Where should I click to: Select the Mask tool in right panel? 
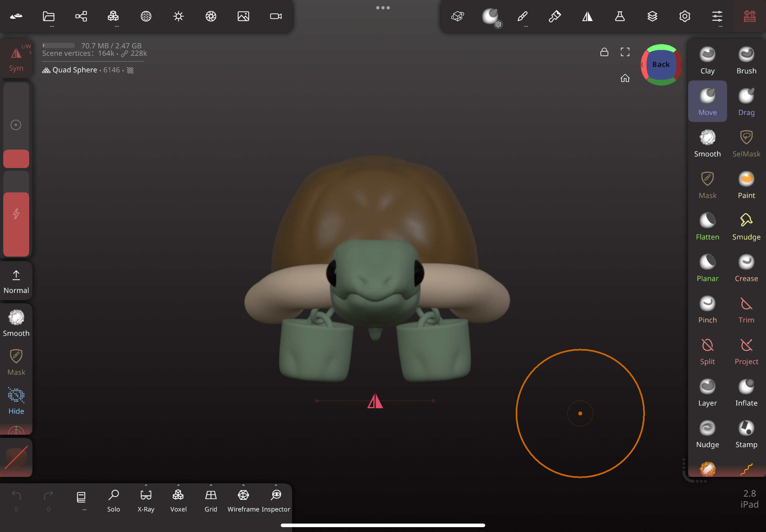click(x=707, y=185)
